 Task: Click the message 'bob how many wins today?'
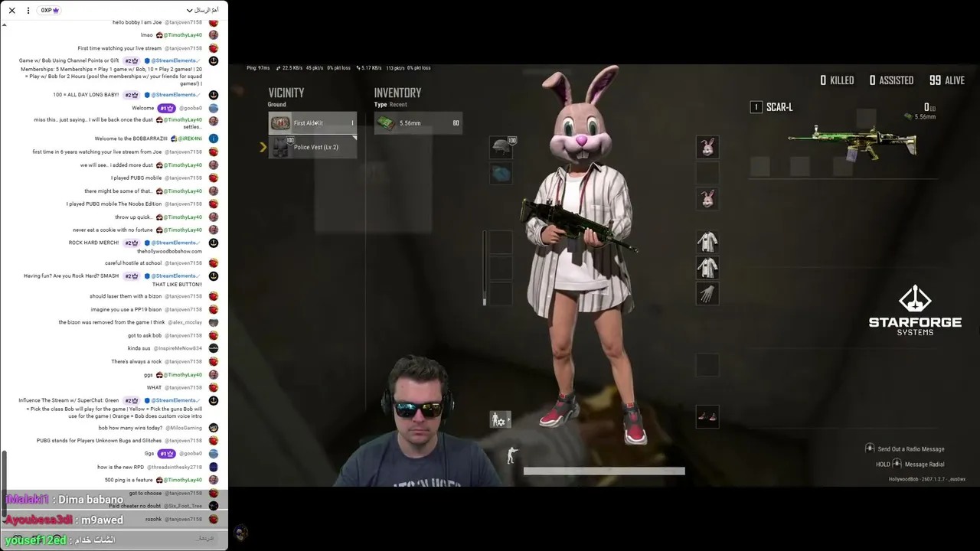click(130, 429)
